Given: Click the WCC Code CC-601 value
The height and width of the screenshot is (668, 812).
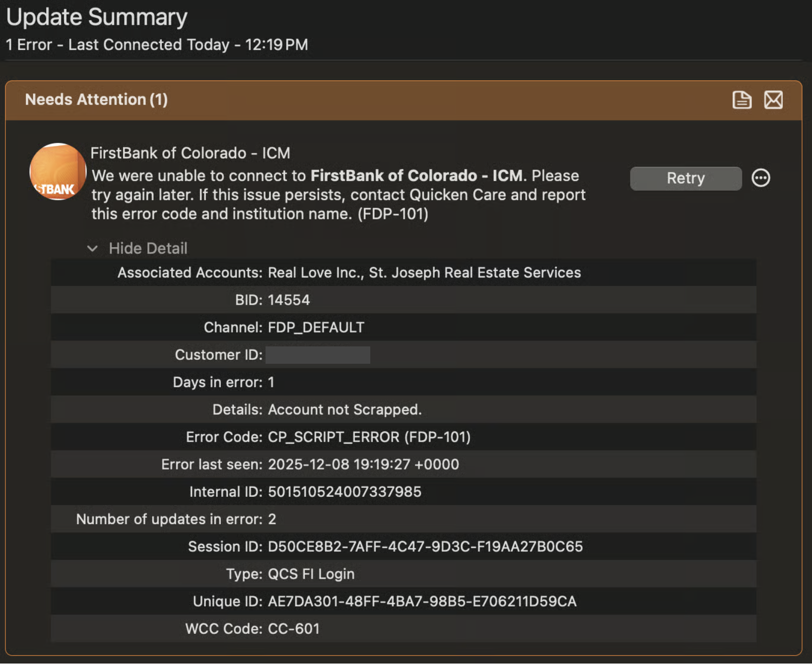Looking at the screenshot, I should (x=294, y=629).
